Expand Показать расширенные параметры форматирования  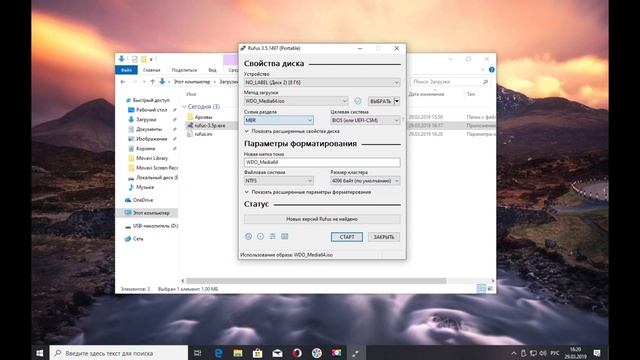(x=308, y=192)
